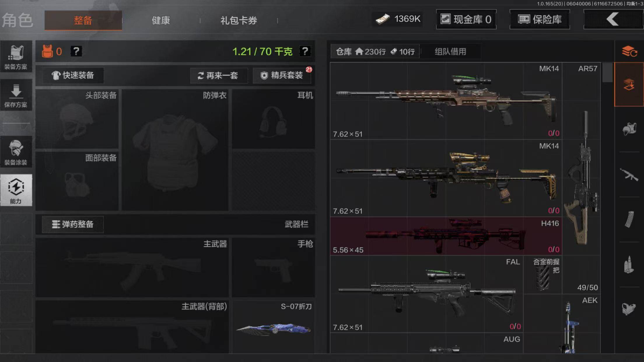Viewport: 644px width, 362px height.
Task: Select the gold-black MK14 rifle
Action: [x=446, y=178]
